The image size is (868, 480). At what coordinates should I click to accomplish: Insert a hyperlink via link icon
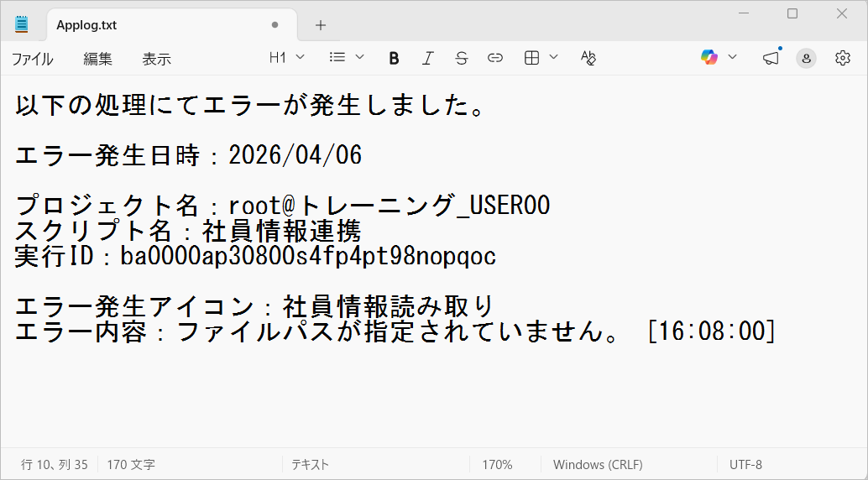[495, 58]
